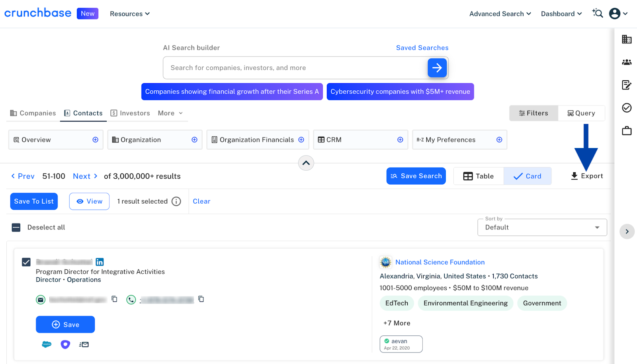Click the Government category tag
Viewport: 637px width, 364px height.
pos(542,303)
